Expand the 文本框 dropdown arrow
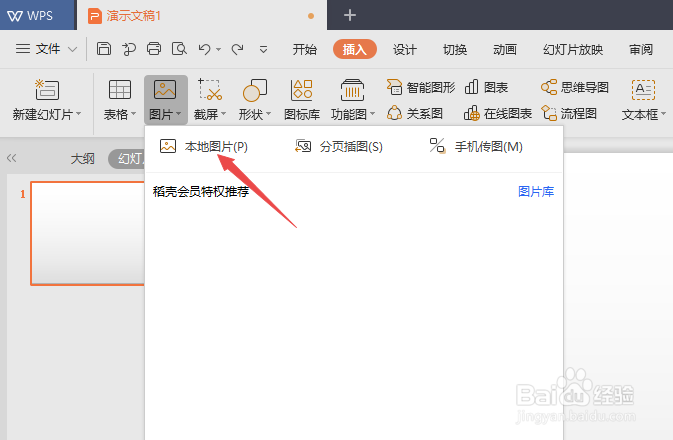Screen dimensions: 673x440 click(x=664, y=114)
